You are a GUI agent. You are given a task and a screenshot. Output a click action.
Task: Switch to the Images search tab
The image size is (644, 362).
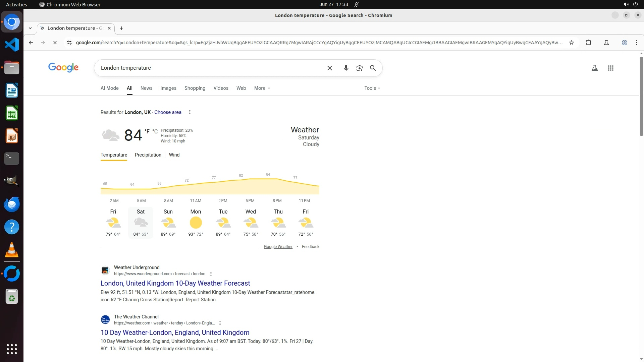click(168, 88)
